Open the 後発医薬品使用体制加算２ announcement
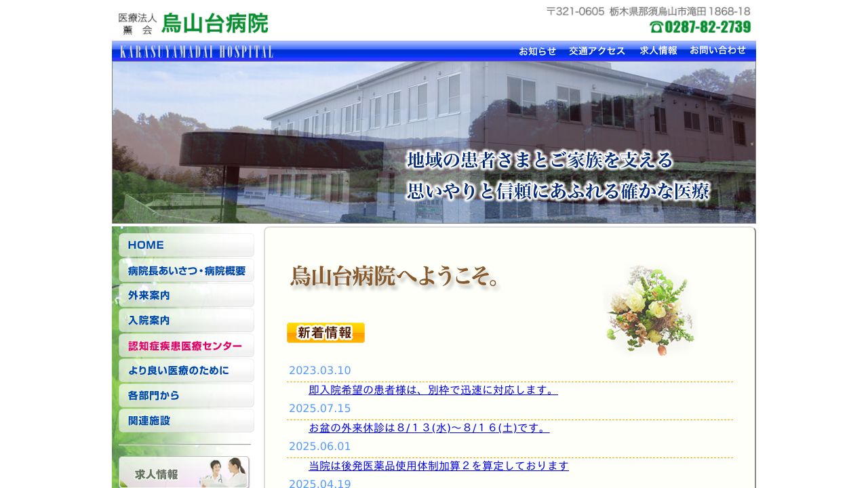The height and width of the screenshot is (488, 868). point(439,466)
